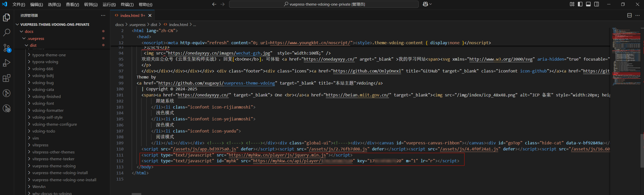Toggle the secondary side bar
This screenshot has height=195, width=644.
click(597, 4)
